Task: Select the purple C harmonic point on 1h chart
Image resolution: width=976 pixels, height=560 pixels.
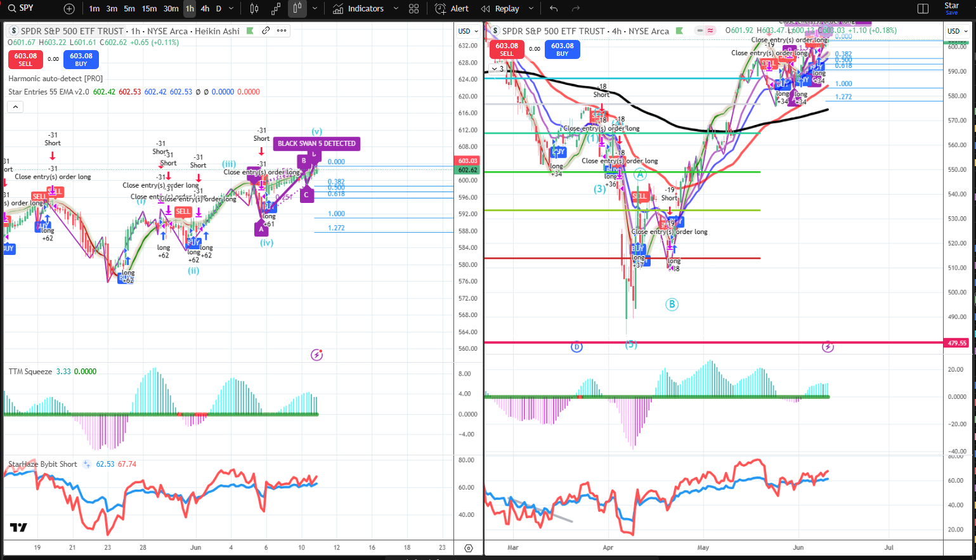Action: [306, 195]
